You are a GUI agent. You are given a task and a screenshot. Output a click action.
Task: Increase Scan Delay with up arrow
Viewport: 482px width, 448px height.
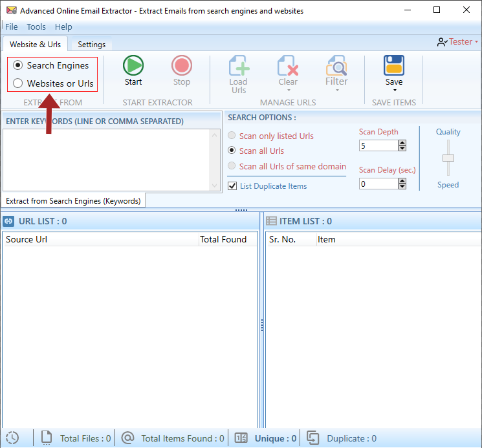[402, 181]
